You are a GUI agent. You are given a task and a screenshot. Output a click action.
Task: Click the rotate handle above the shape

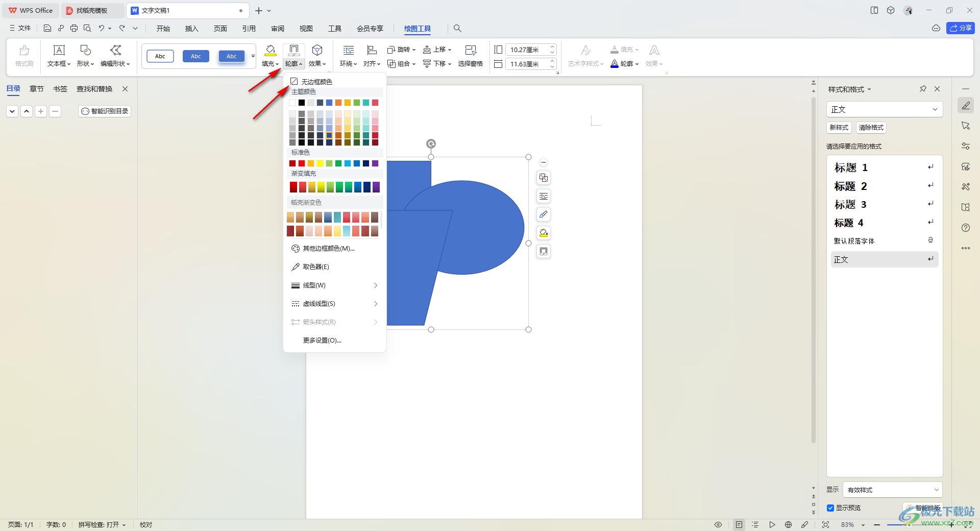click(x=431, y=144)
